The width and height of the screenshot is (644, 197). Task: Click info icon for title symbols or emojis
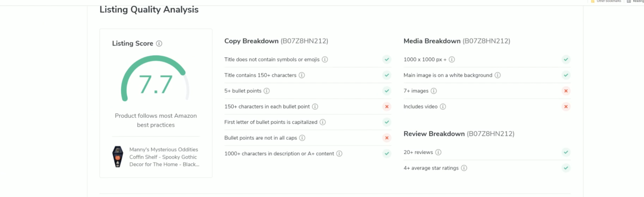point(325,59)
